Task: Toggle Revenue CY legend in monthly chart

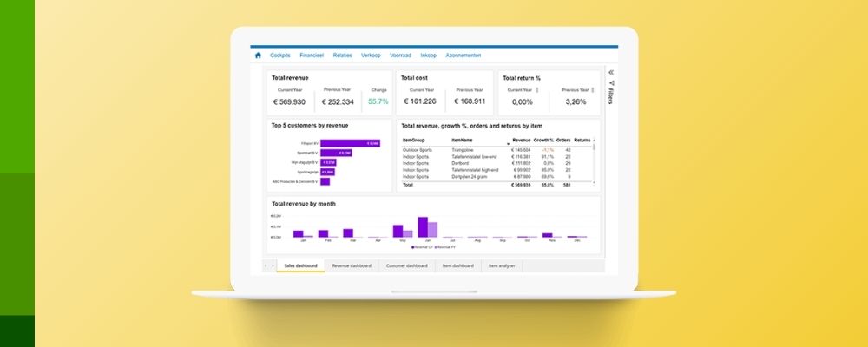Action: [x=414, y=246]
